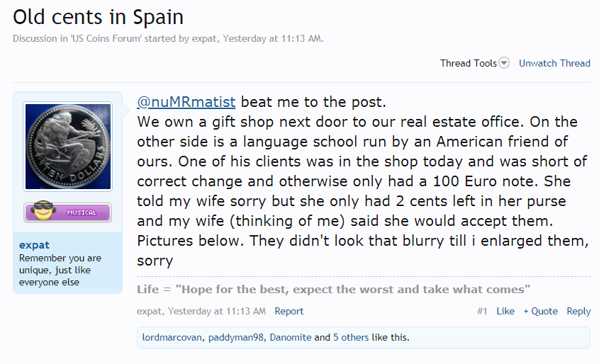This screenshot has width=599, height=364.
Task: Open expat username in the sidebar
Action: tap(35, 245)
